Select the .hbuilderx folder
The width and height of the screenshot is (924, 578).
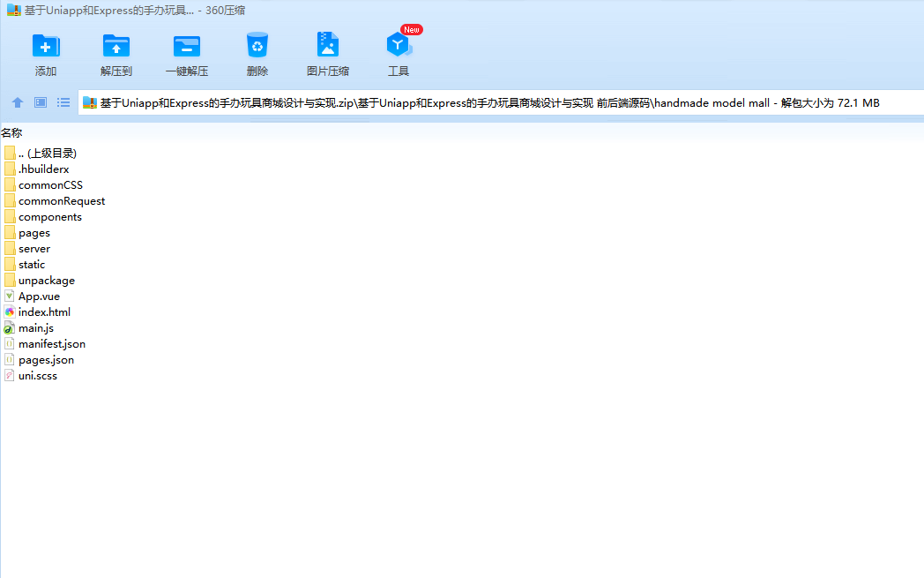click(x=36, y=169)
